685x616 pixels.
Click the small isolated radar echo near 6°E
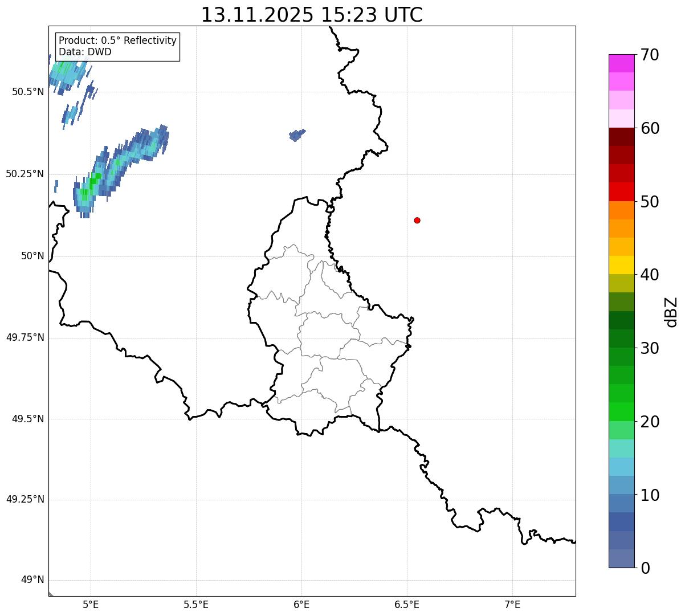pyautogui.click(x=297, y=135)
